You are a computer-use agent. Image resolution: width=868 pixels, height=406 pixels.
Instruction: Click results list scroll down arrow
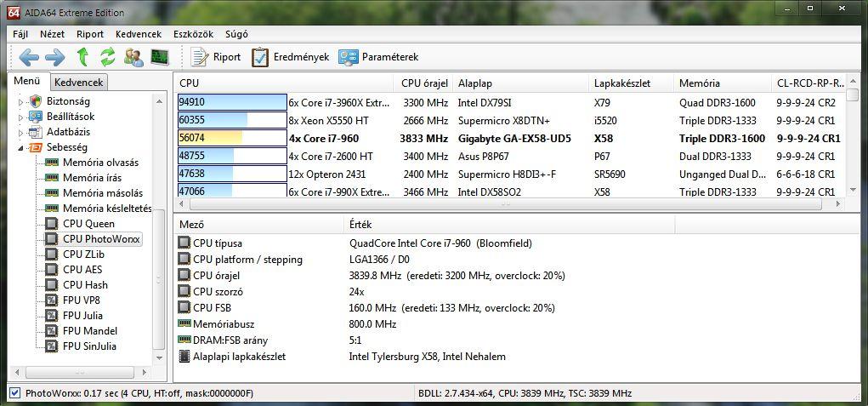[x=853, y=190]
